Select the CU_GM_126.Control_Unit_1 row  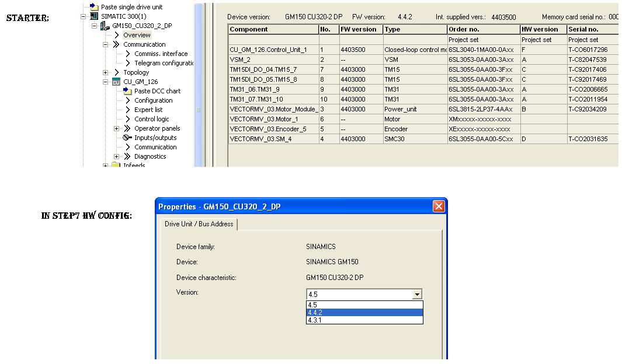423,50
